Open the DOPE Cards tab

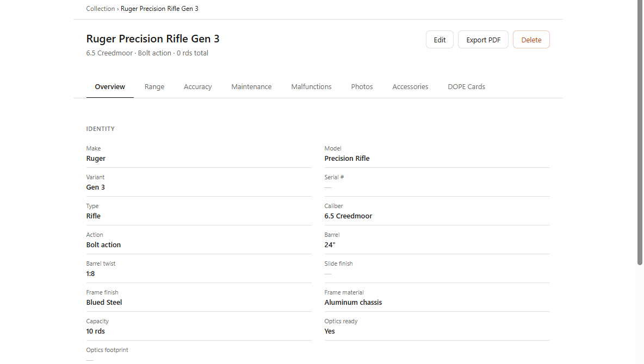point(466,86)
